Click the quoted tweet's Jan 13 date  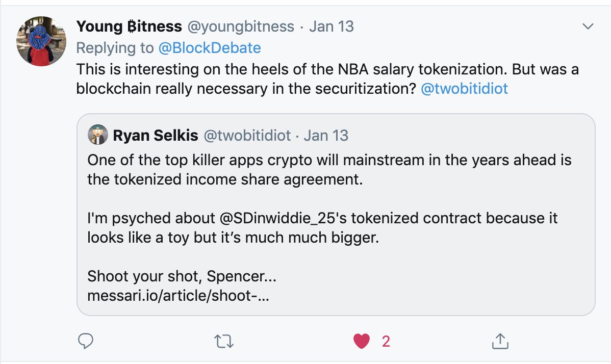click(326, 136)
